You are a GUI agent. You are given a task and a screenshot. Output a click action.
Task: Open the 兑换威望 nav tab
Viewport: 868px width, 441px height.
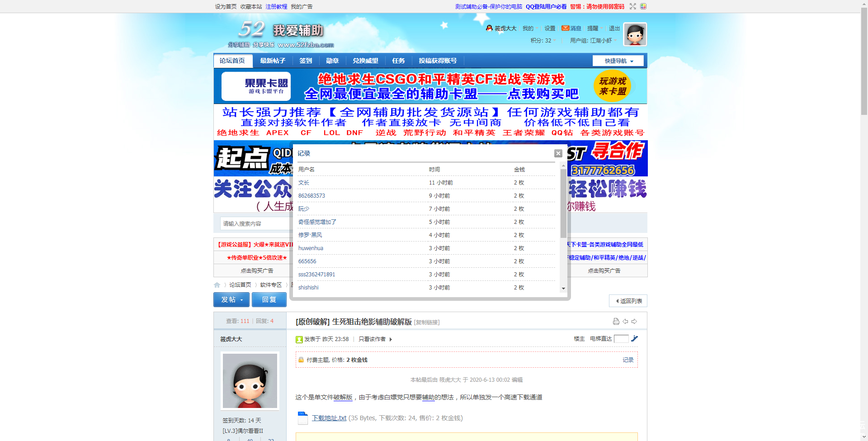tap(366, 61)
